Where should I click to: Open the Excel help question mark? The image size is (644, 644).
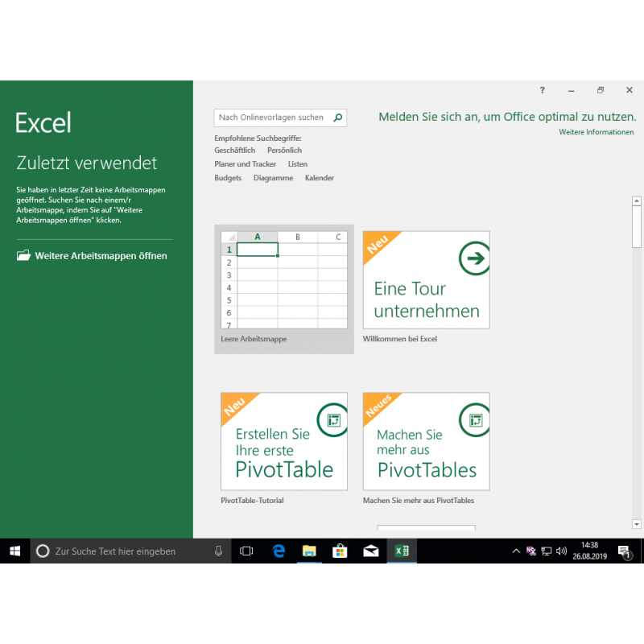click(542, 90)
